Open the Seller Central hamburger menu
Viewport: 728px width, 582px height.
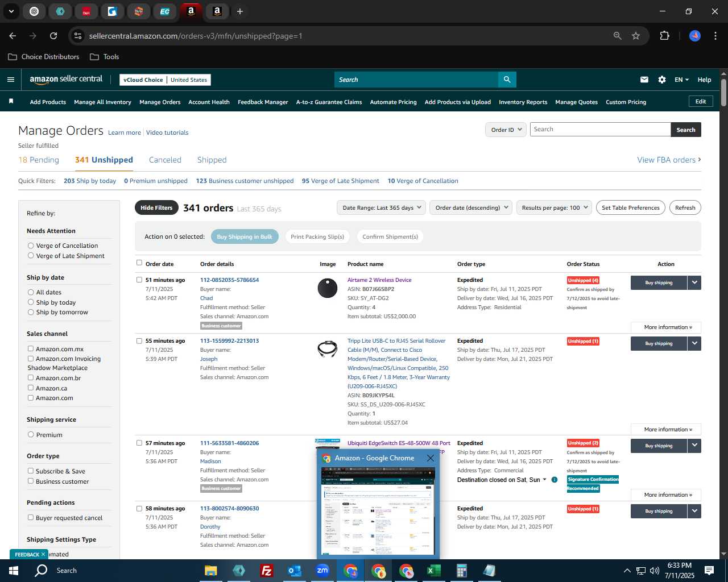(x=10, y=80)
